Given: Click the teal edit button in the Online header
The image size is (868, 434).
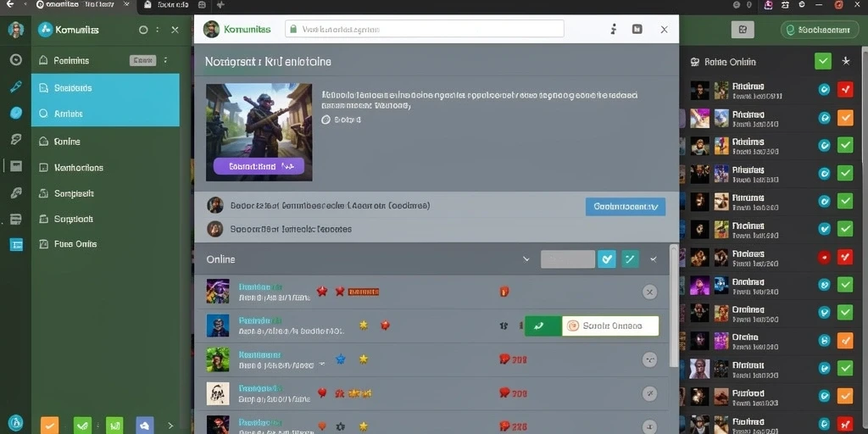Looking at the screenshot, I should (631, 259).
